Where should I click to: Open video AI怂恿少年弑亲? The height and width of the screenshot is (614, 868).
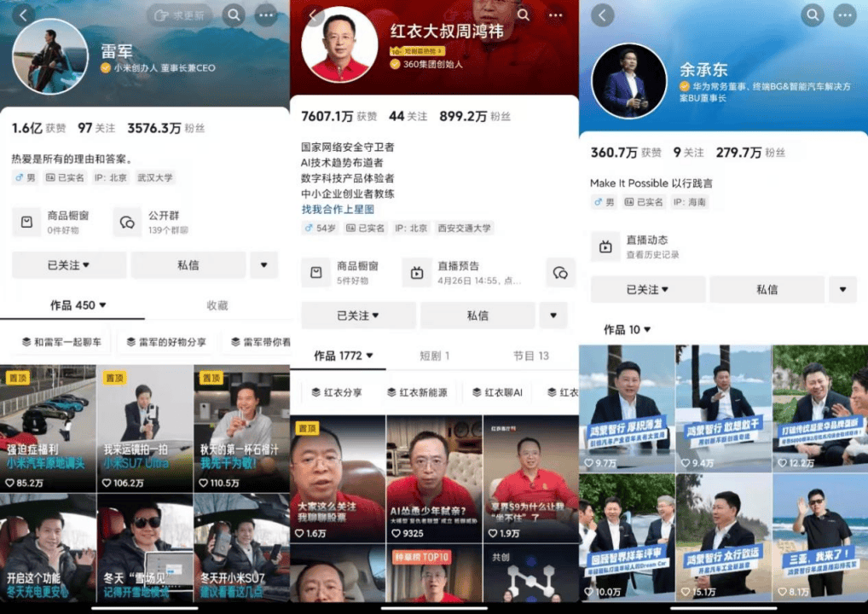click(x=435, y=479)
